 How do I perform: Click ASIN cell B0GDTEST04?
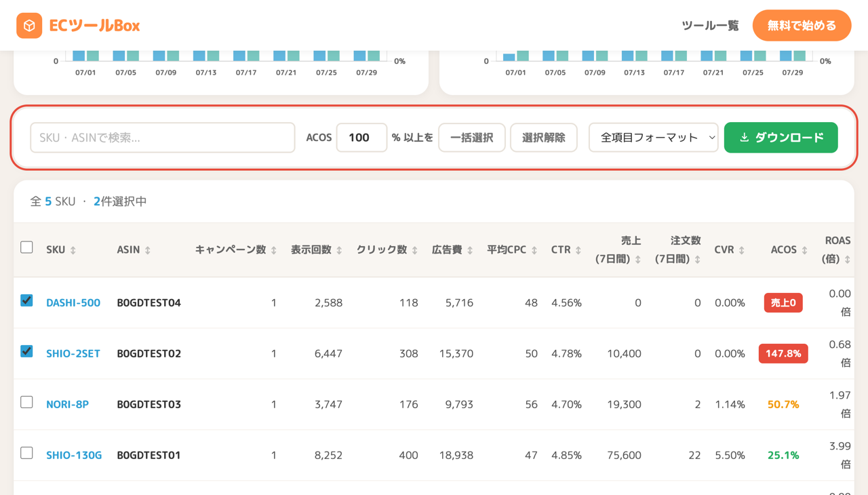click(149, 303)
